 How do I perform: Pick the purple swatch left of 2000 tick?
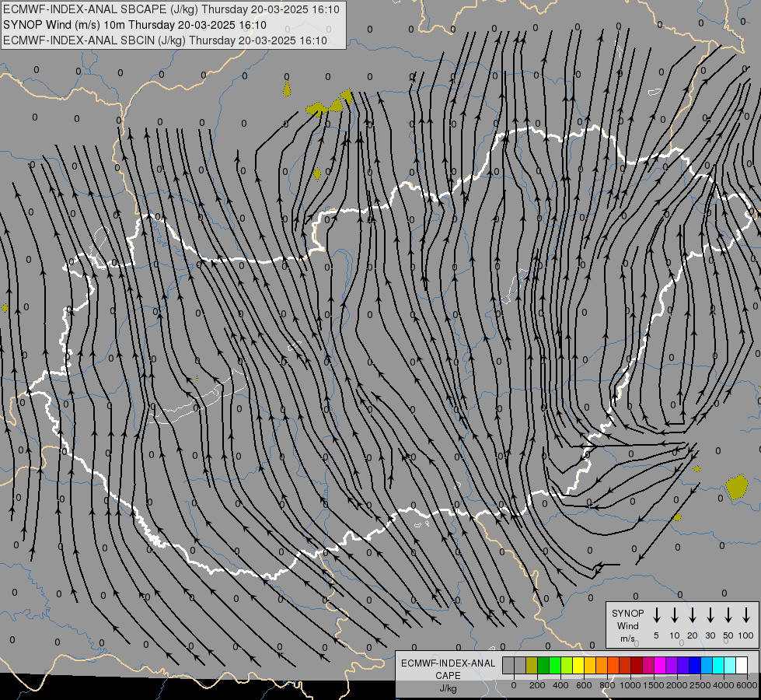(672, 666)
